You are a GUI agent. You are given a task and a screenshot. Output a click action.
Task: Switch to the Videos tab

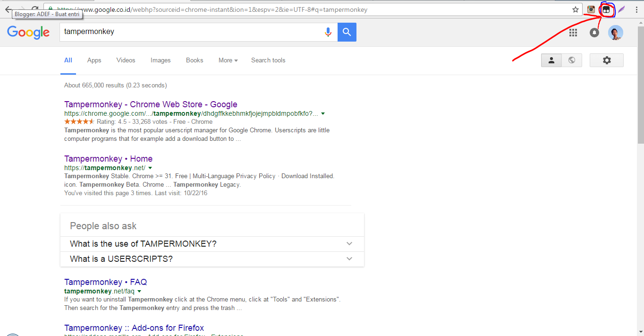[126, 60]
